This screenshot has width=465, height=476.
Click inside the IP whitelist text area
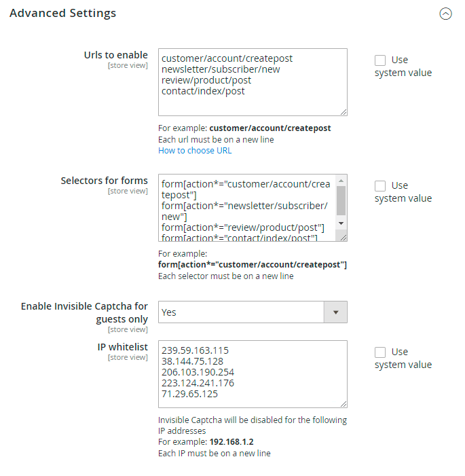(253, 373)
